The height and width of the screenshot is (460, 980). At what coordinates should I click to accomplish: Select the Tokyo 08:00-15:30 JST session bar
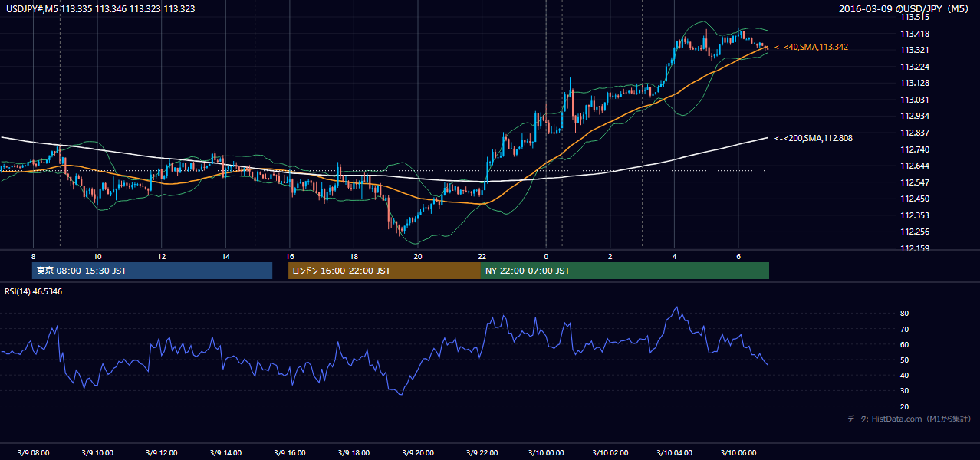(152, 271)
